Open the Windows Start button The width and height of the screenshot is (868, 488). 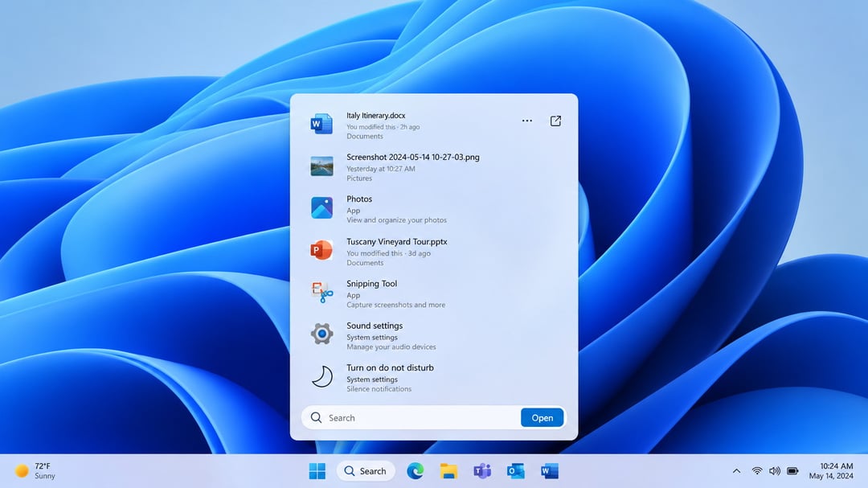pyautogui.click(x=317, y=471)
